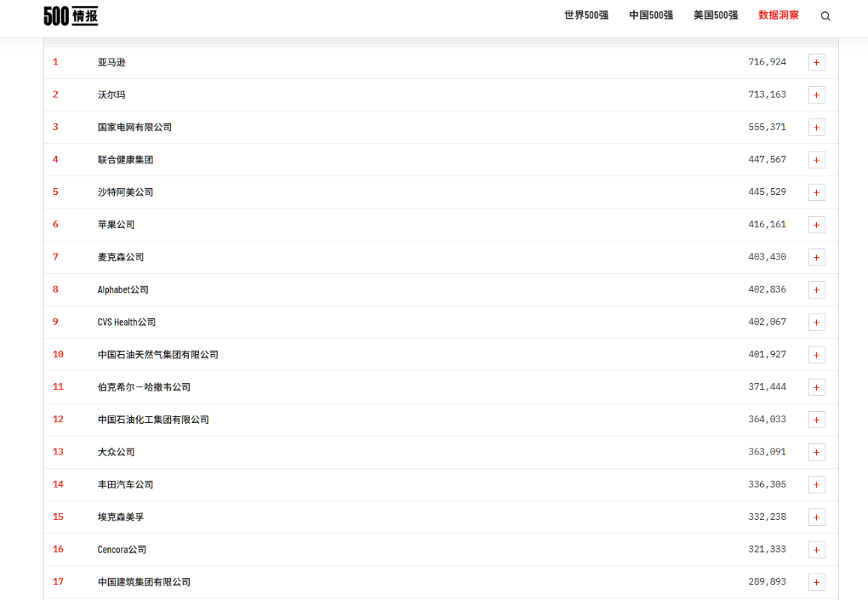Open the 世界500强 menu item

(586, 16)
